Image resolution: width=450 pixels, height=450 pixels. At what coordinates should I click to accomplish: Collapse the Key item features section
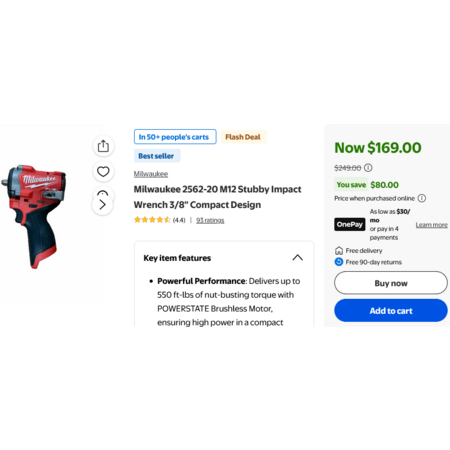[x=298, y=258]
